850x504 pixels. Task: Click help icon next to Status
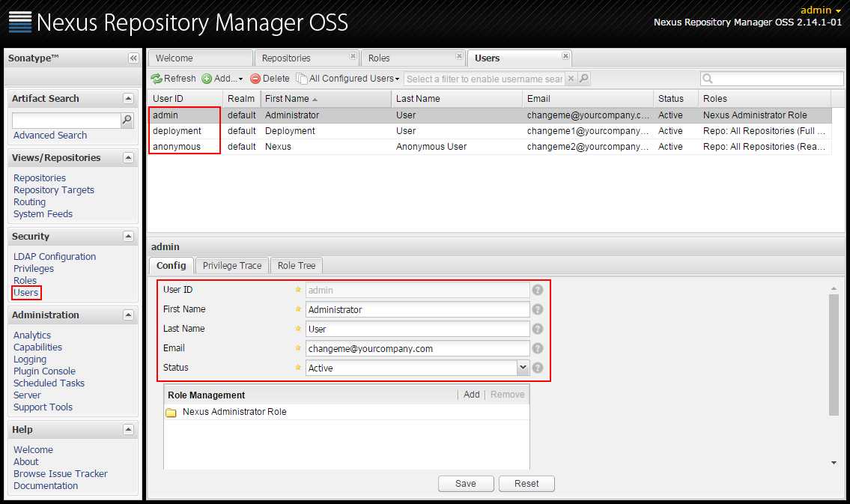(x=537, y=368)
